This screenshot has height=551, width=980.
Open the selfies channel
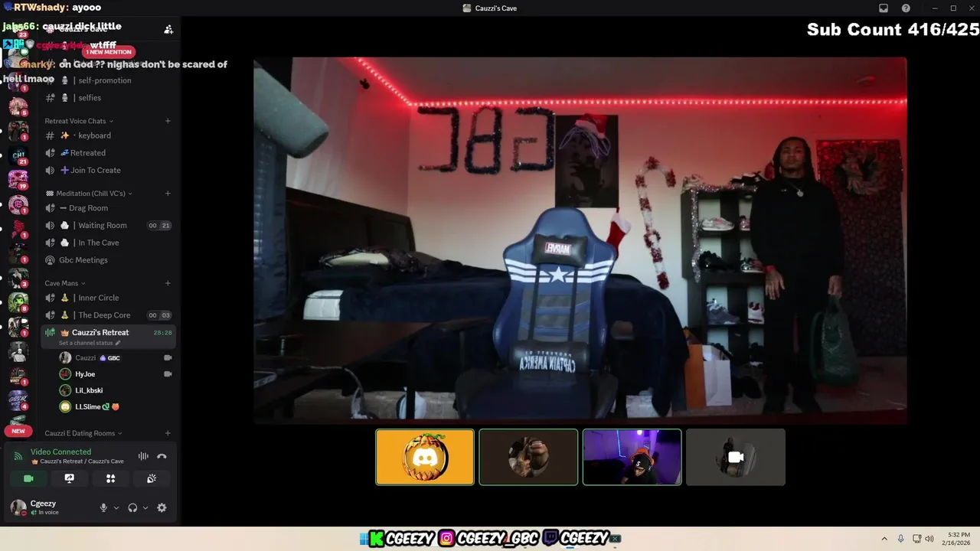pyautogui.click(x=108, y=98)
